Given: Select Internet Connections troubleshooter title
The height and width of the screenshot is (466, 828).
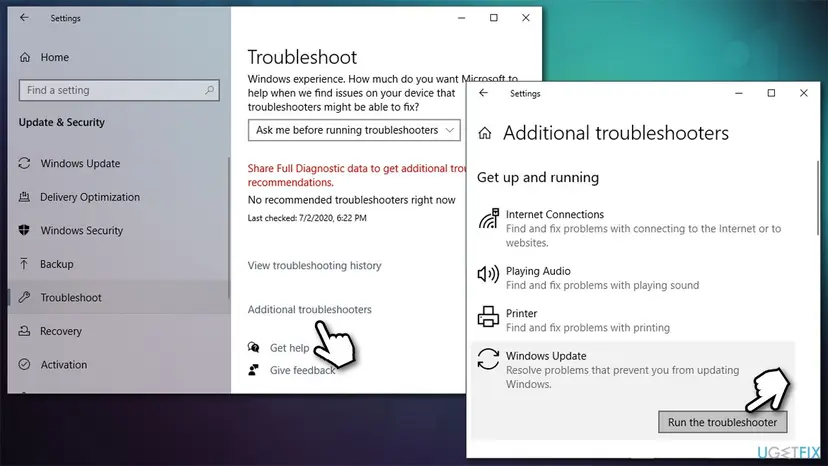Looking at the screenshot, I should pyautogui.click(x=554, y=214).
